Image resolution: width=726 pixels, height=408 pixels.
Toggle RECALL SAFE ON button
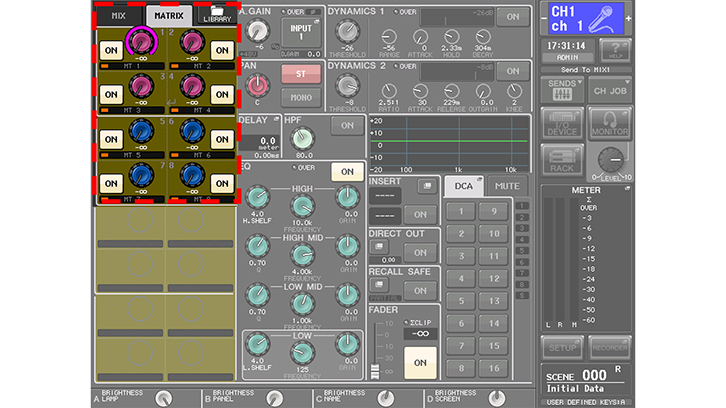click(420, 290)
